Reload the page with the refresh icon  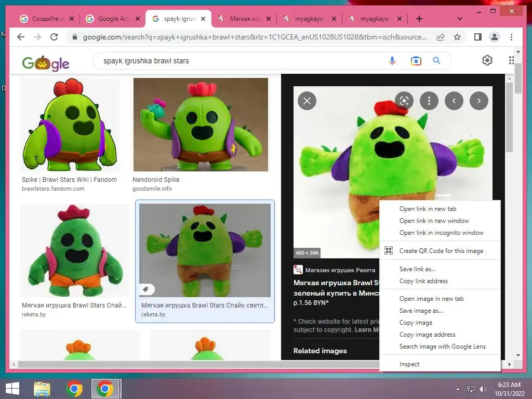(54, 37)
